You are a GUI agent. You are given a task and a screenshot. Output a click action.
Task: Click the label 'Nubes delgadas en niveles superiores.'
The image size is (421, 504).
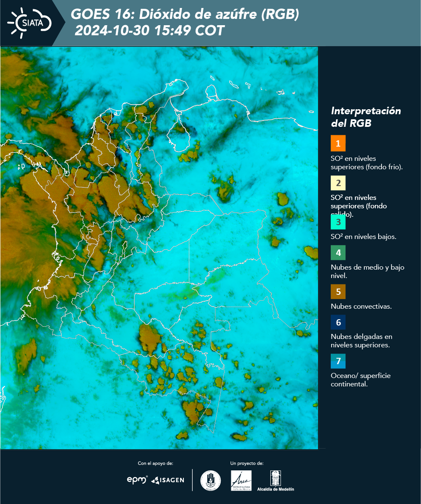pos(361,341)
